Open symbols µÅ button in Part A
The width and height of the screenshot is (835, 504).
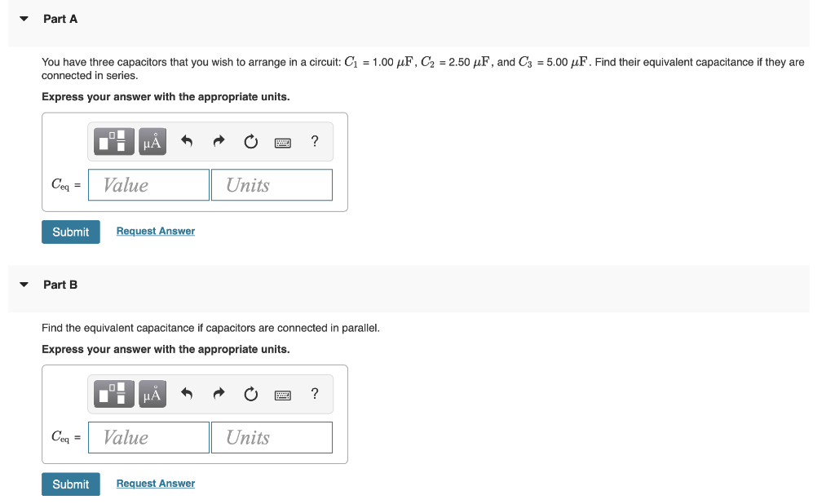coord(152,142)
